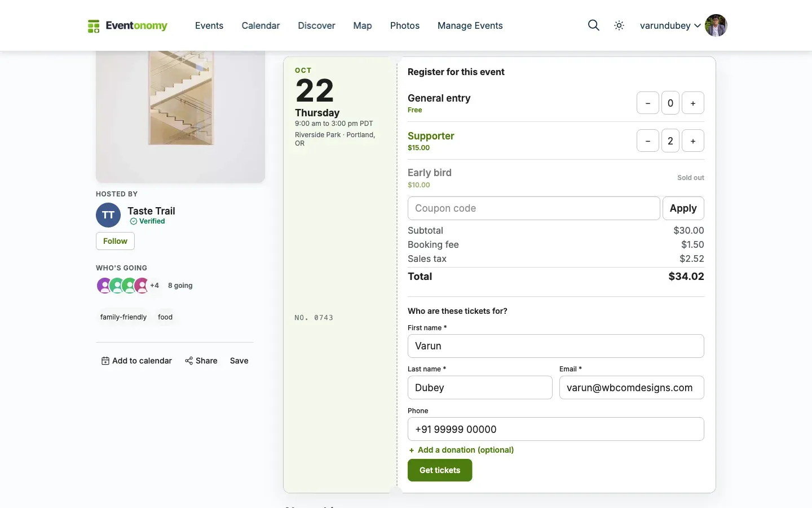
Task: Open the varundubey profile avatar
Action: tap(716, 25)
